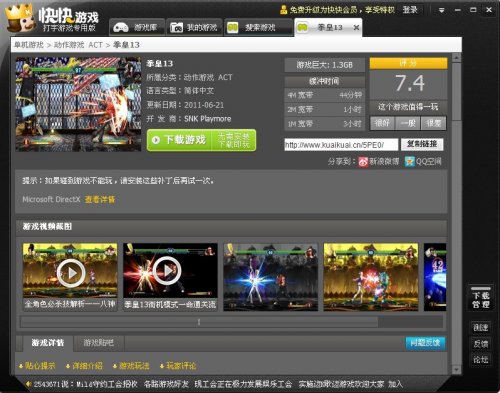Open the title bar dropdown menu arrow
The height and width of the screenshot is (393, 500).
pos(441,10)
